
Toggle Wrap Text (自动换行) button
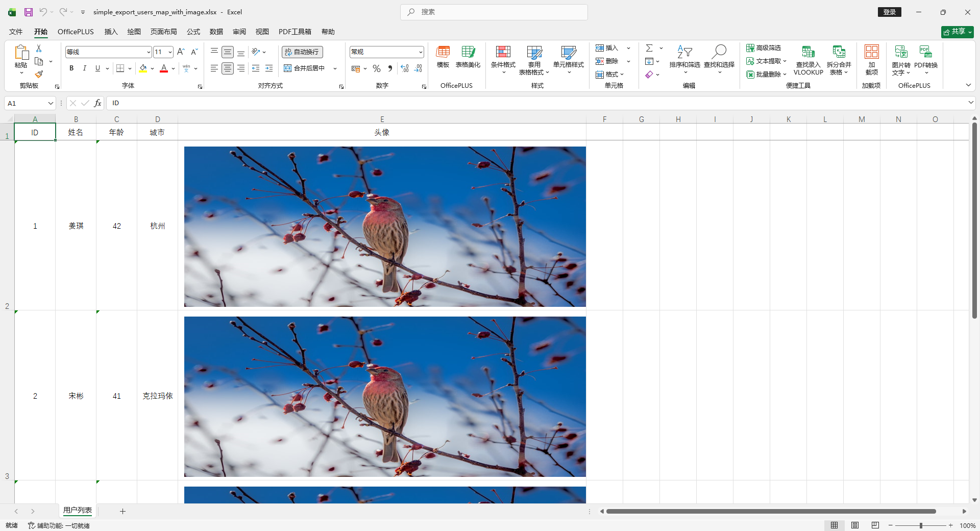[x=302, y=52]
